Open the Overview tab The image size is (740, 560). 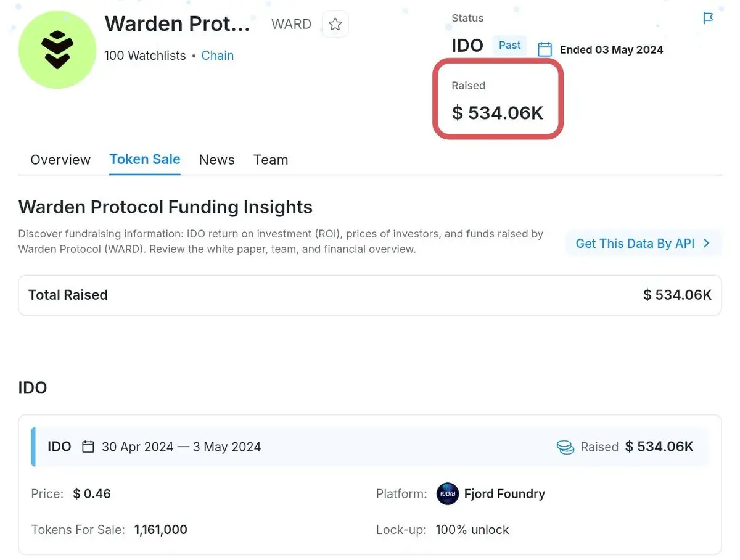click(x=60, y=160)
